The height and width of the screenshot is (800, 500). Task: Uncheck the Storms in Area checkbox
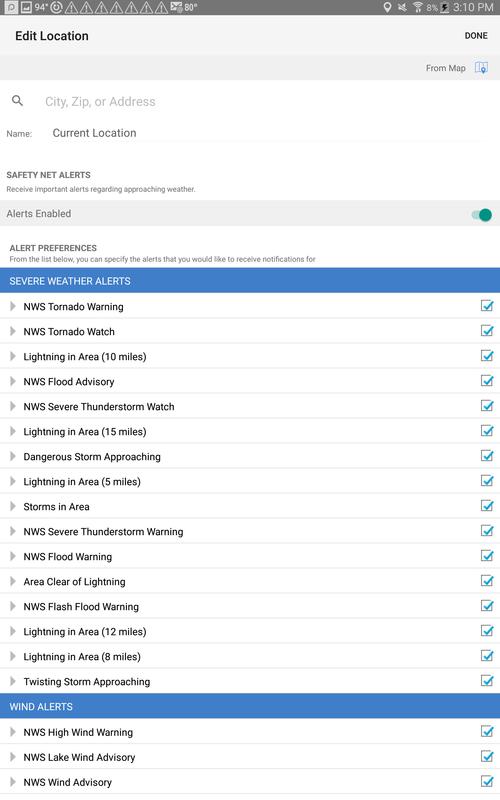[x=487, y=506]
